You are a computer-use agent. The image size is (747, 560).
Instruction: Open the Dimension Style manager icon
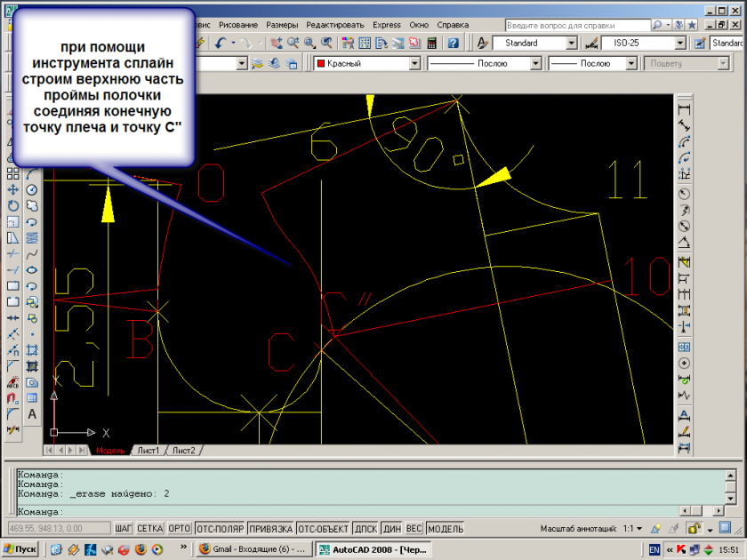[591, 44]
